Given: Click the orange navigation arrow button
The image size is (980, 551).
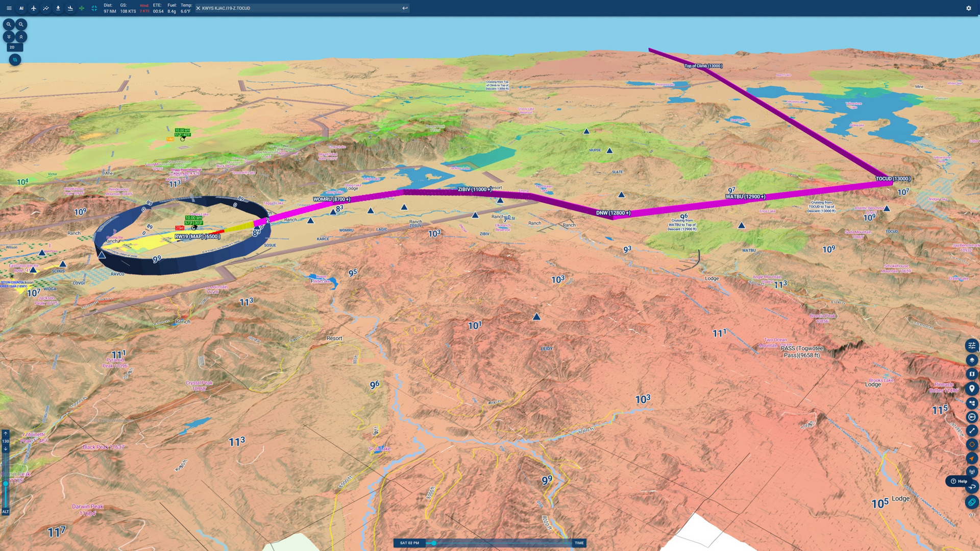Looking at the screenshot, I should tap(971, 458).
